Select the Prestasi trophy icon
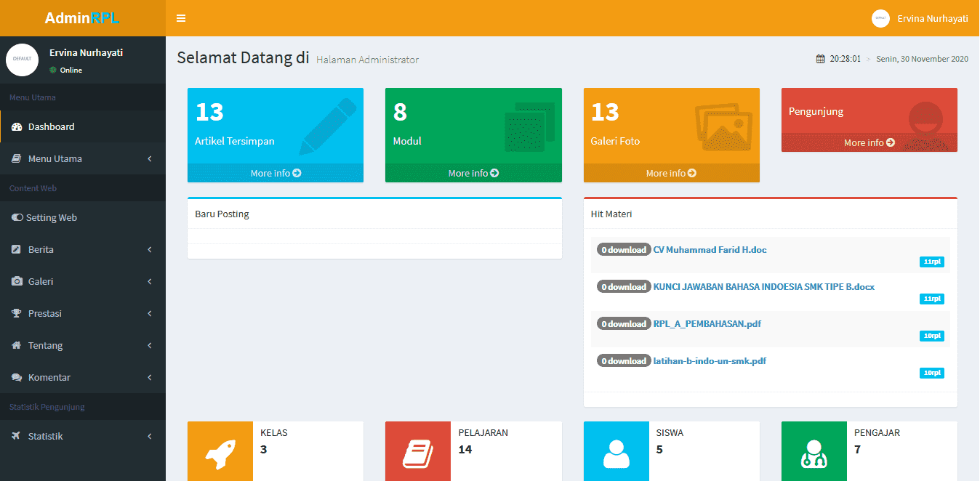This screenshot has width=980, height=481. pos(16,313)
